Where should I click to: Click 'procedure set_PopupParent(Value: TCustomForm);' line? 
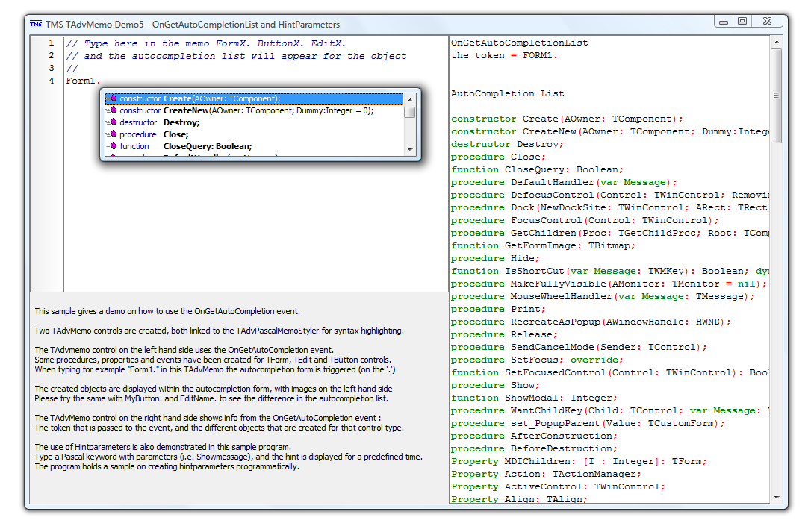click(588, 423)
